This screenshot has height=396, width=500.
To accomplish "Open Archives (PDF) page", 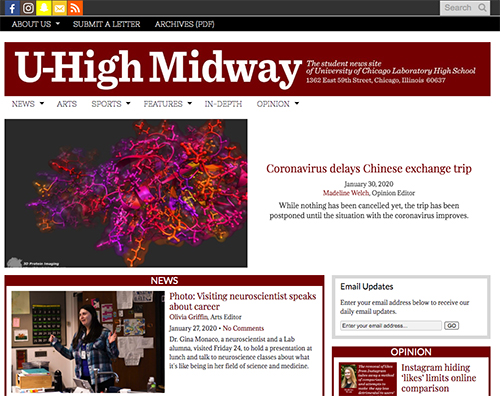I will (x=184, y=24).
